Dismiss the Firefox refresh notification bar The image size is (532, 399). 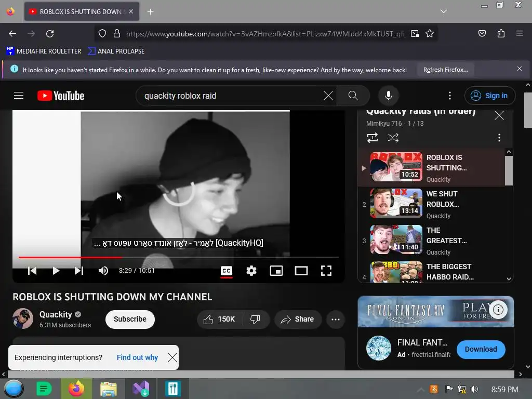tap(519, 69)
